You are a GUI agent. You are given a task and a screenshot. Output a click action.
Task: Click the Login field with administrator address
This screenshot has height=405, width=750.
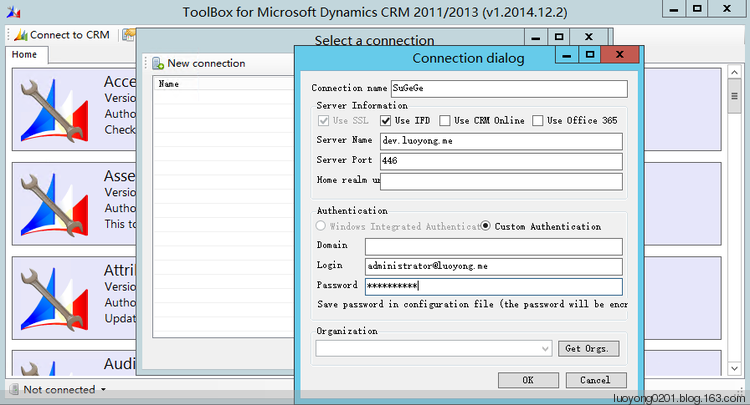pos(494,266)
